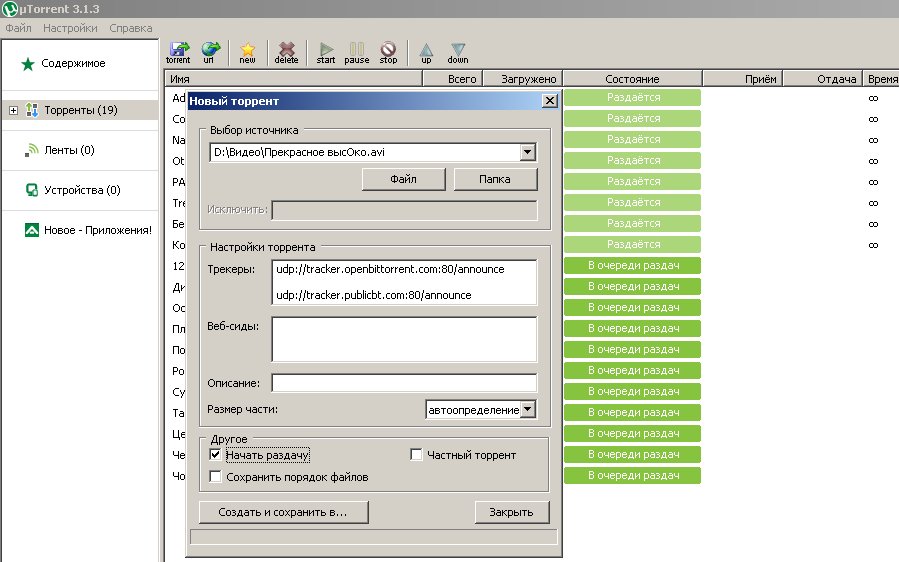Move torrent down in queue icon
Screen dimensions: 899x562
458,52
